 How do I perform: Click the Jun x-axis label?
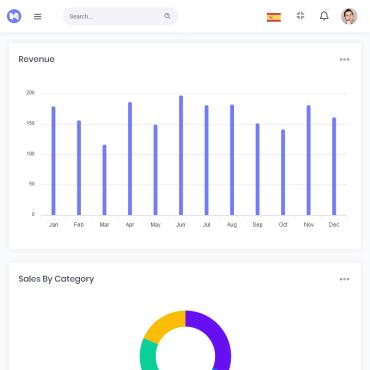coord(181,225)
